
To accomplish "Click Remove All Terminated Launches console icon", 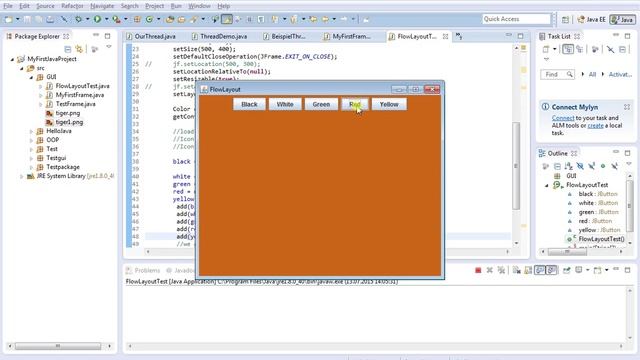I will tap(501, 270).
